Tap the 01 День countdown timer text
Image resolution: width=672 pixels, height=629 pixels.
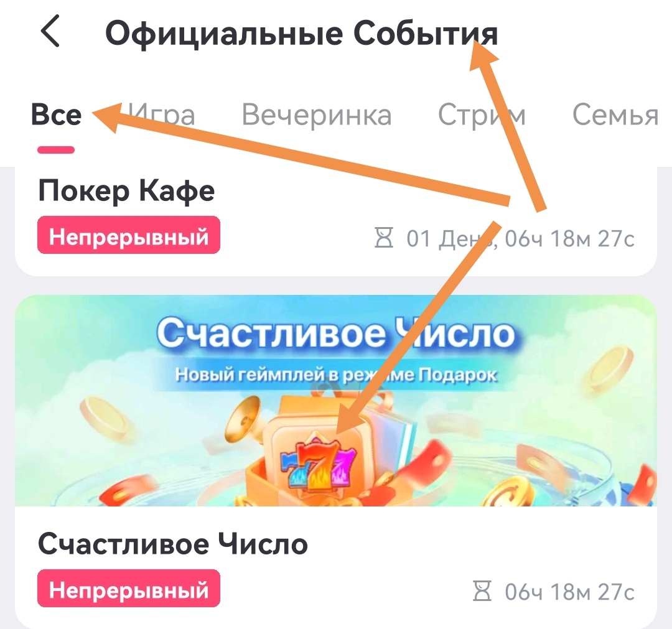pyautogui.click(x=520, y=239)
